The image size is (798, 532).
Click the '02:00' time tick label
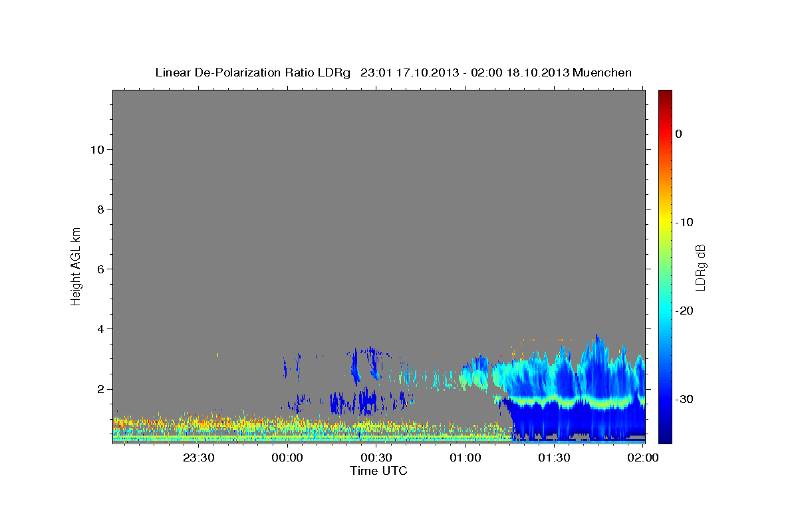click(x=643, y=458)
